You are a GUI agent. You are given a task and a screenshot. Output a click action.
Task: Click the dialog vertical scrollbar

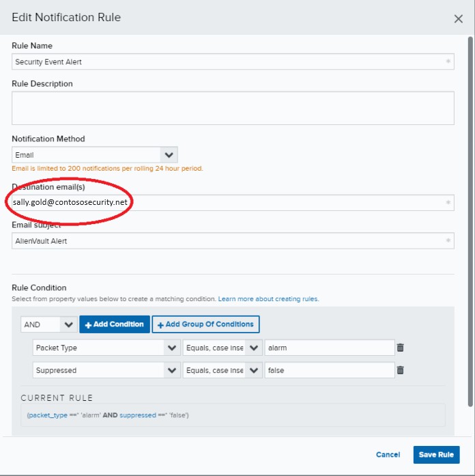(x=470, y=221)
